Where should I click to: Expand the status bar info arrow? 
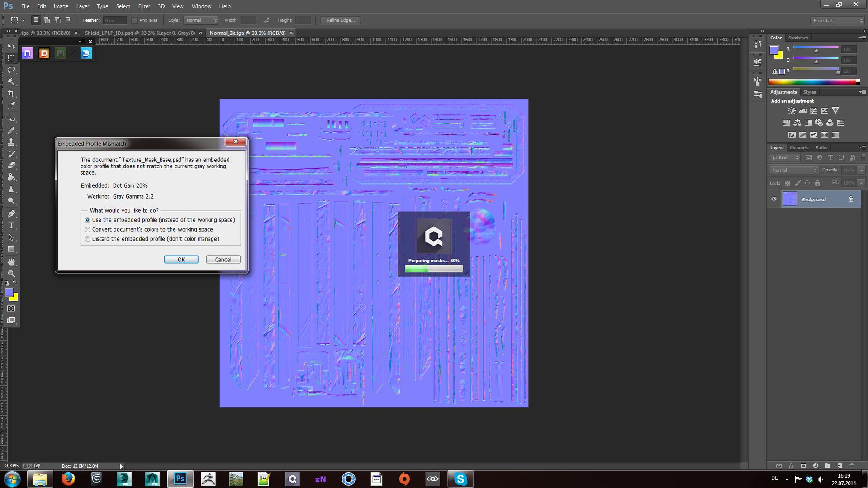[121, 466]
